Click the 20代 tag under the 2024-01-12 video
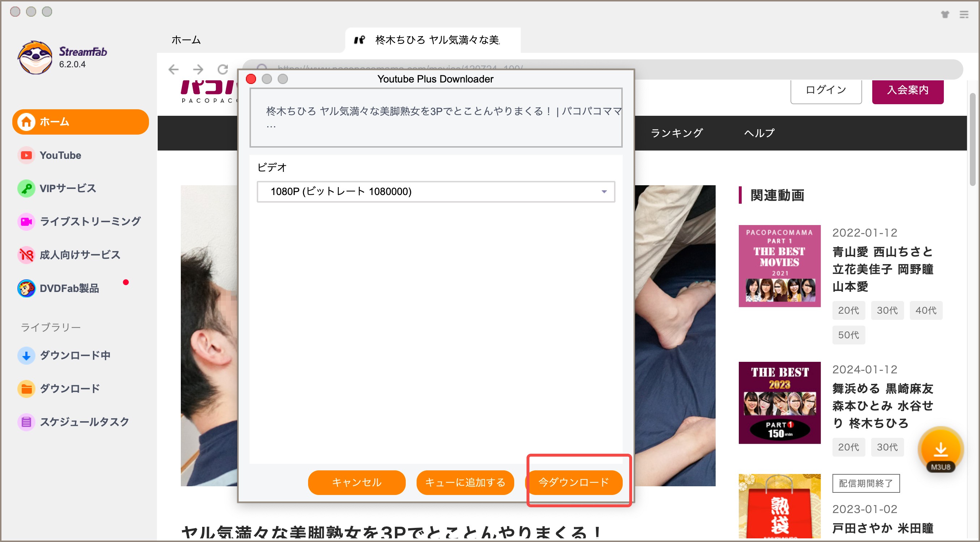Screen dimensions: 980x542 848,447
